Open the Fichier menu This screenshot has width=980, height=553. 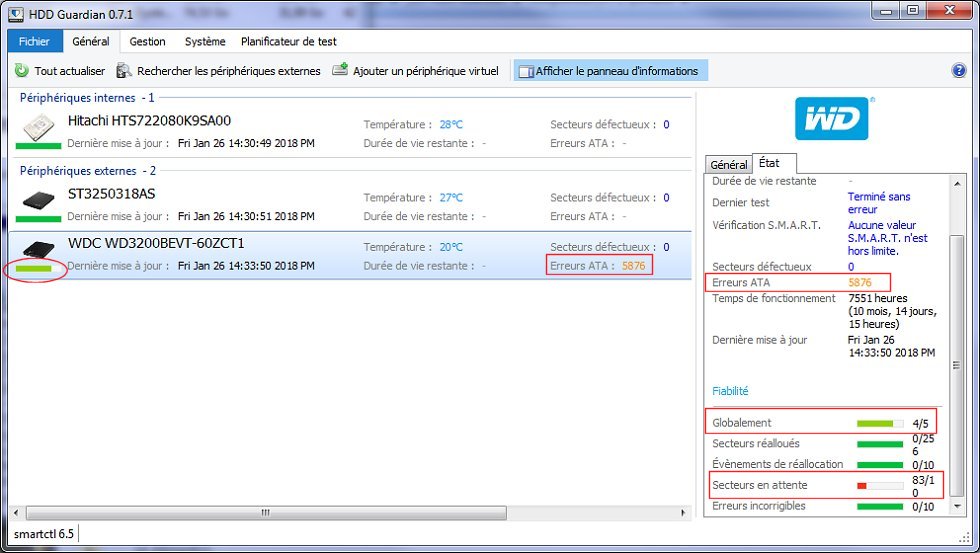pyautogui.click(x=34, y=41)
